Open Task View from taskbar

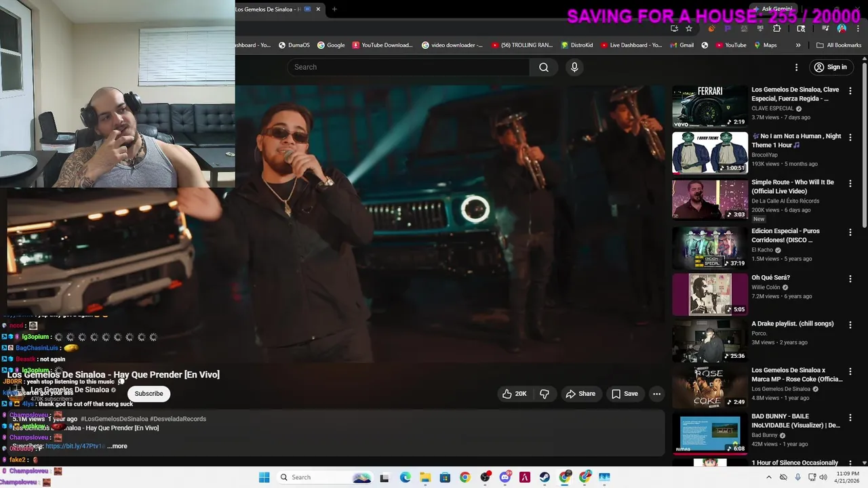tap(384, 477)
